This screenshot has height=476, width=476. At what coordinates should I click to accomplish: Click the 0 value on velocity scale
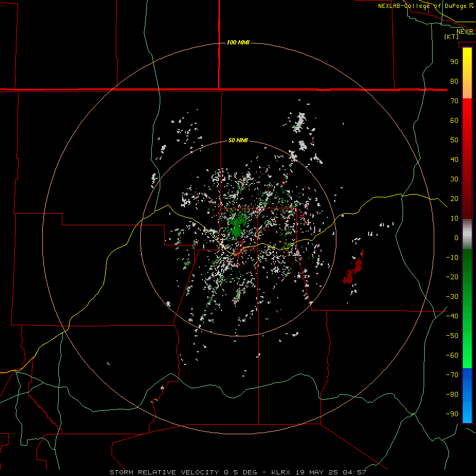(456, 237)
